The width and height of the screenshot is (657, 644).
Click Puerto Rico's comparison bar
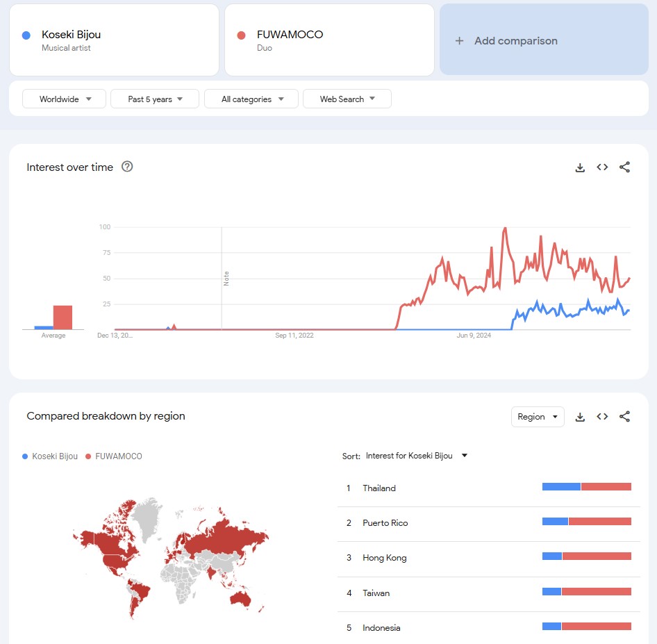[587, 521]
